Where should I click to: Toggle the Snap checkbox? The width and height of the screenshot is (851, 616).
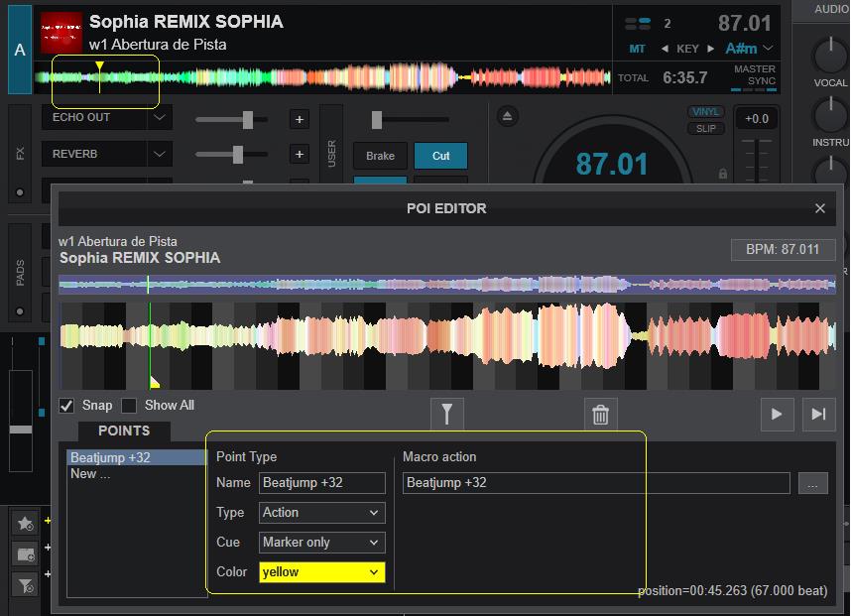tap(66, 406)
